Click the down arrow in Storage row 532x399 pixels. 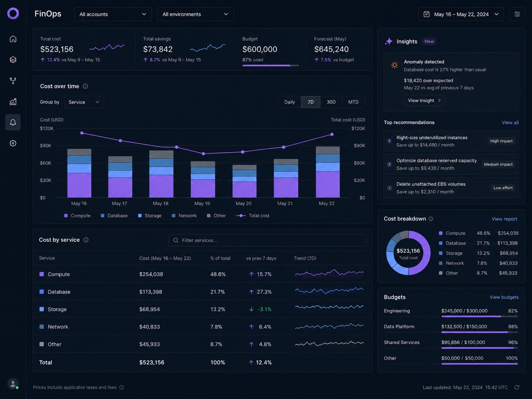pos(251,309)
